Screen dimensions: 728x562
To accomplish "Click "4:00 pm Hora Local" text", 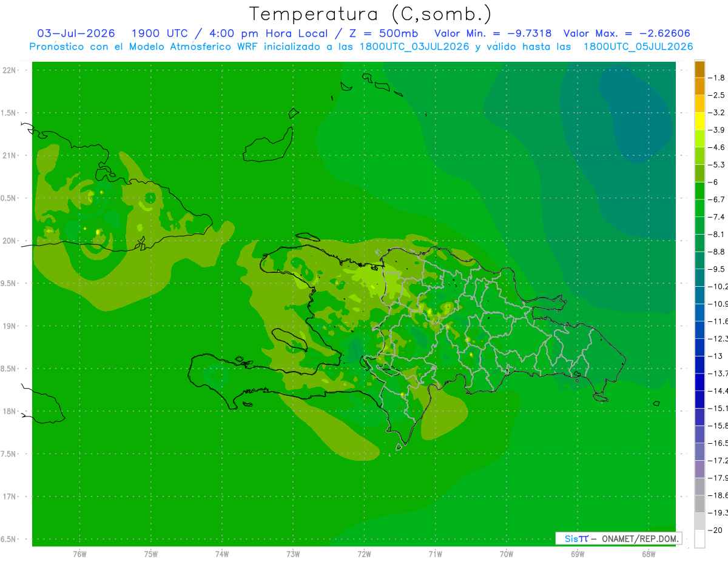I will click(270, 33).
